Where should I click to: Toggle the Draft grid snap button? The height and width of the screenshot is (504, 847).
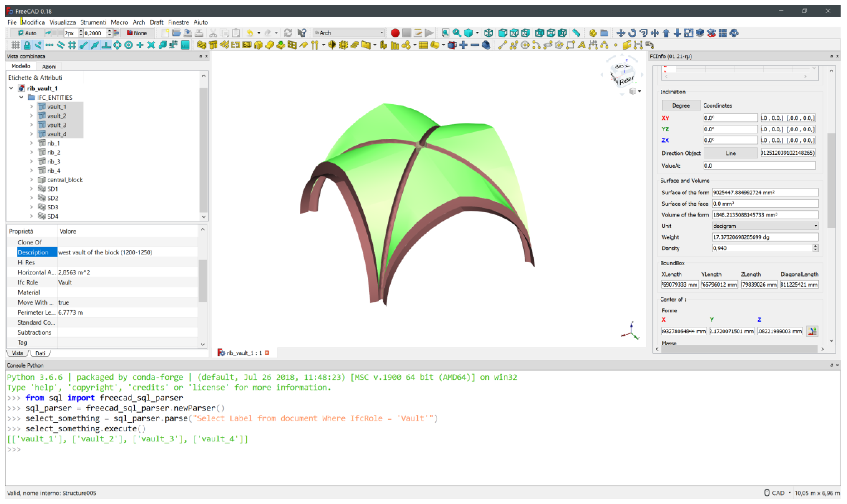pos(72,45)
